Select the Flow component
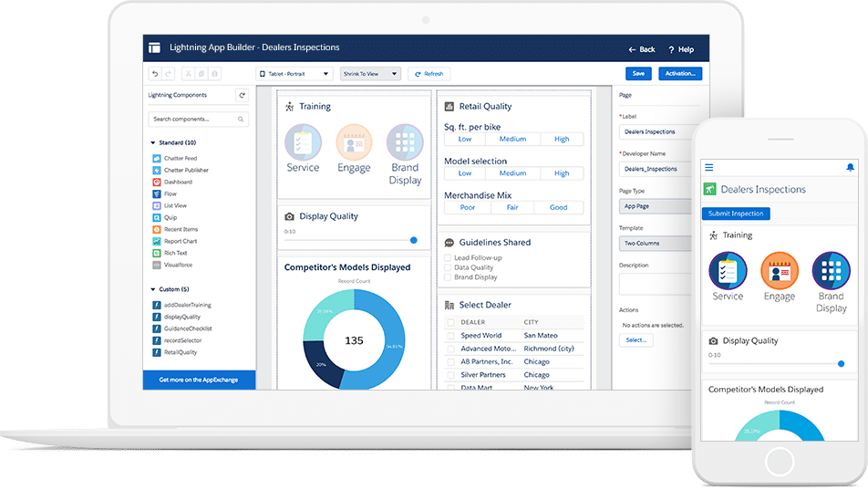 pyautogui.click(x=164, y=194)
